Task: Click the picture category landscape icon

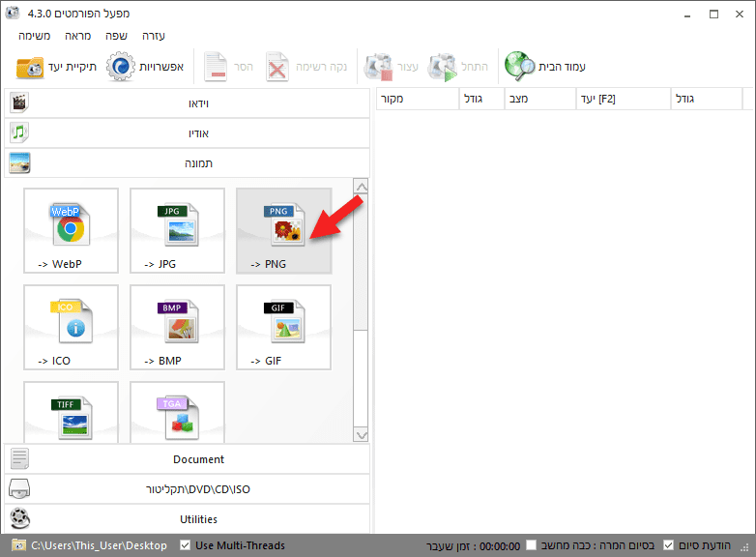Action: coord(19,162)
